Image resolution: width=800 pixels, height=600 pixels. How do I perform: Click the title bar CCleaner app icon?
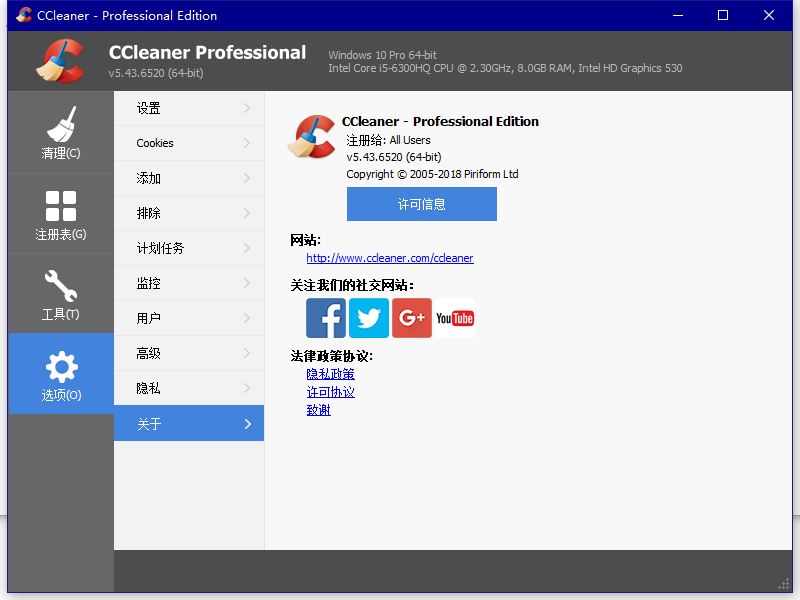23,15
